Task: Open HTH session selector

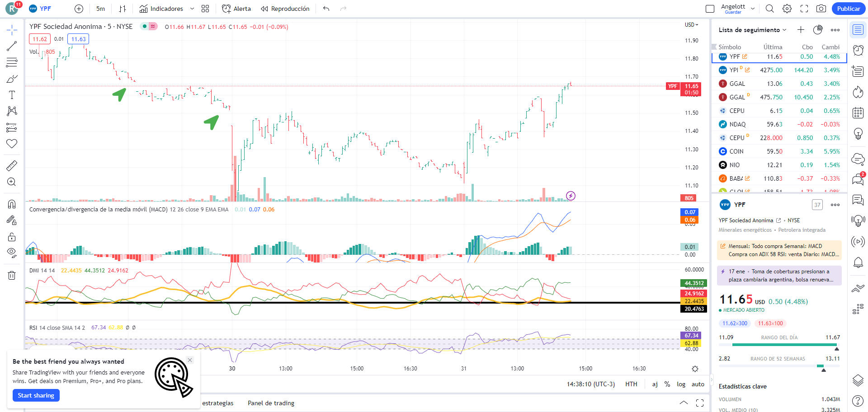Action: pyautogui.click(x=631, y=384)
